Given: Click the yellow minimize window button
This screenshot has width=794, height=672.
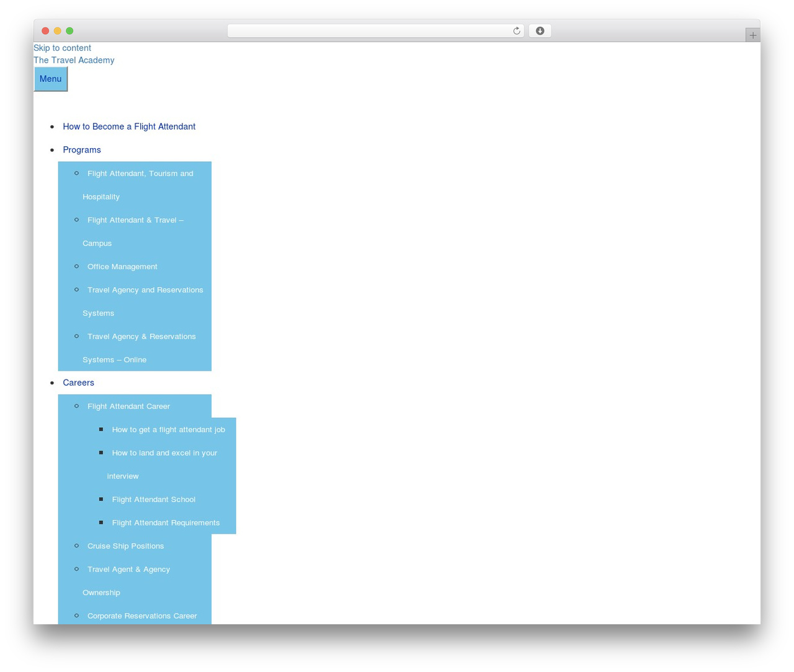Looking at the screenshot, I should [x=58, y=31].
